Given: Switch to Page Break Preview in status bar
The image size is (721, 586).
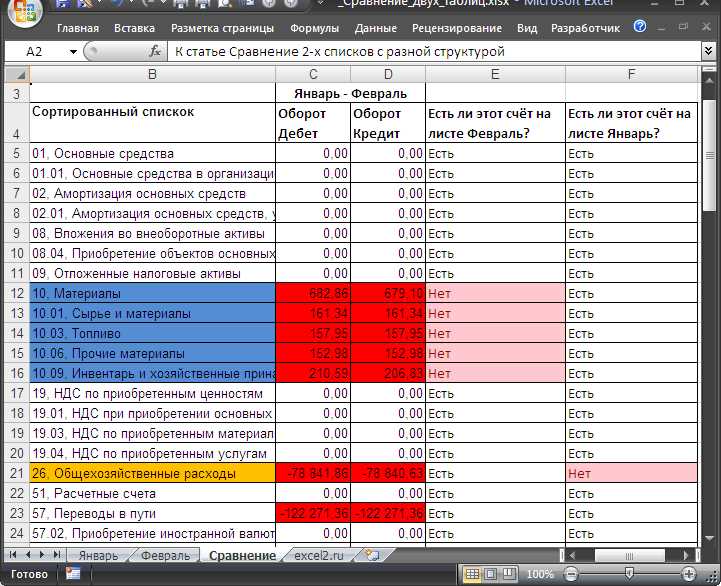Looking at the screenshot, I should point(508,574).
